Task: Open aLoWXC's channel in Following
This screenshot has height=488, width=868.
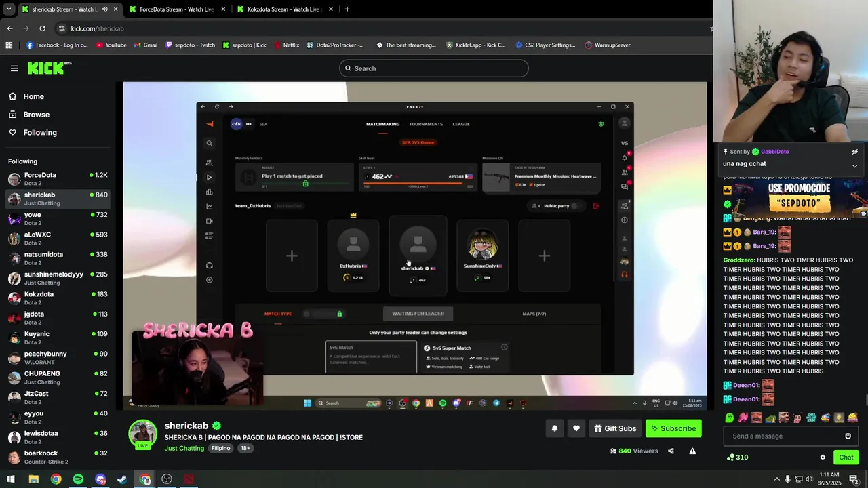Action: (57, 239)
